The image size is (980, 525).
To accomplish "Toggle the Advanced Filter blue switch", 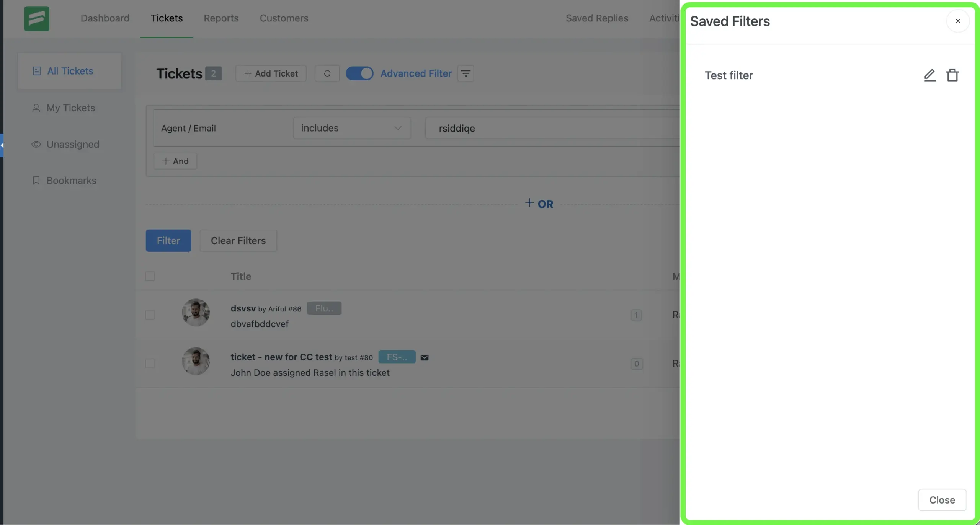I will (x=360, y=73).
